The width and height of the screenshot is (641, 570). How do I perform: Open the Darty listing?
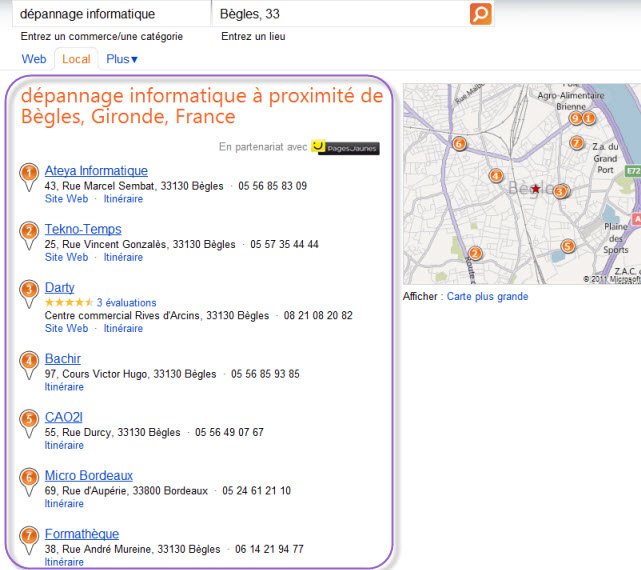tap(59, 287)
